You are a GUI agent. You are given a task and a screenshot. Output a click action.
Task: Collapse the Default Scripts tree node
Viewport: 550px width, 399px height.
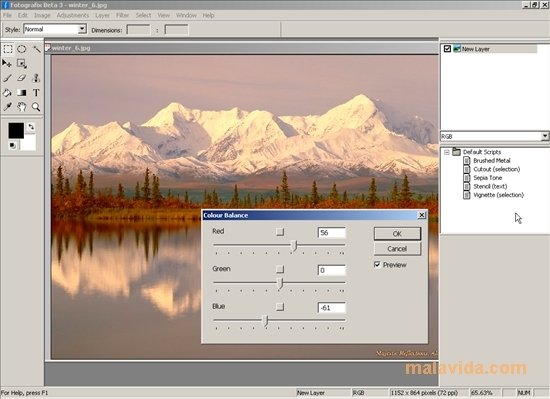tap(447, 152)
